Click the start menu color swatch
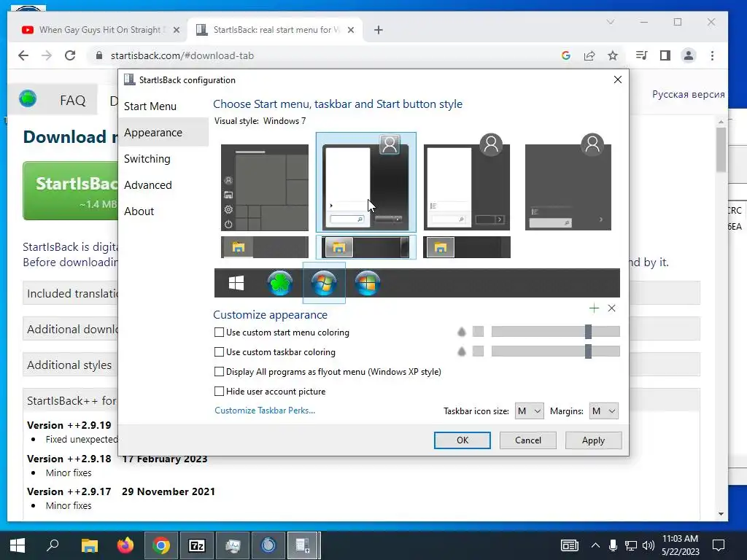This screenshot has height=560, width=747. coord(478,332)
